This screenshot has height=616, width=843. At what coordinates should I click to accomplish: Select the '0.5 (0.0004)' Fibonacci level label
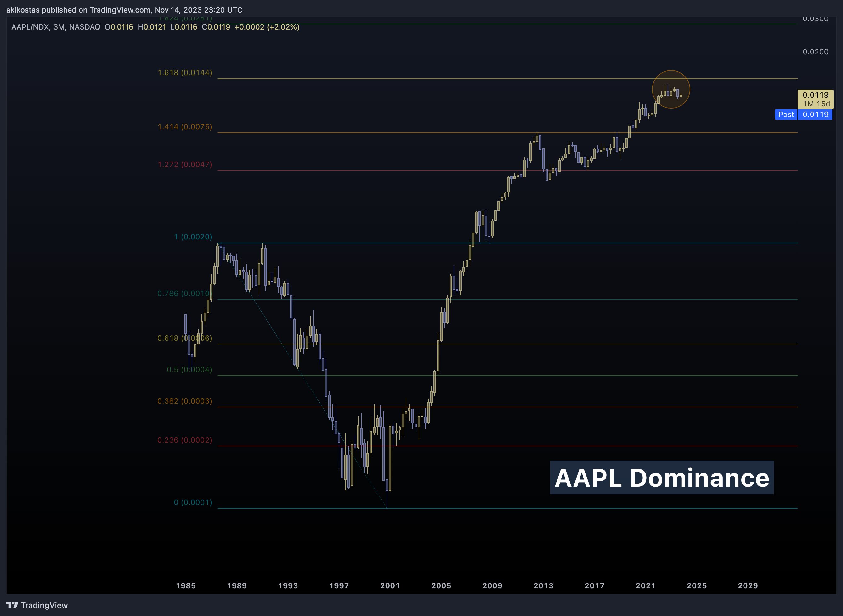click(x=189, y=370)
